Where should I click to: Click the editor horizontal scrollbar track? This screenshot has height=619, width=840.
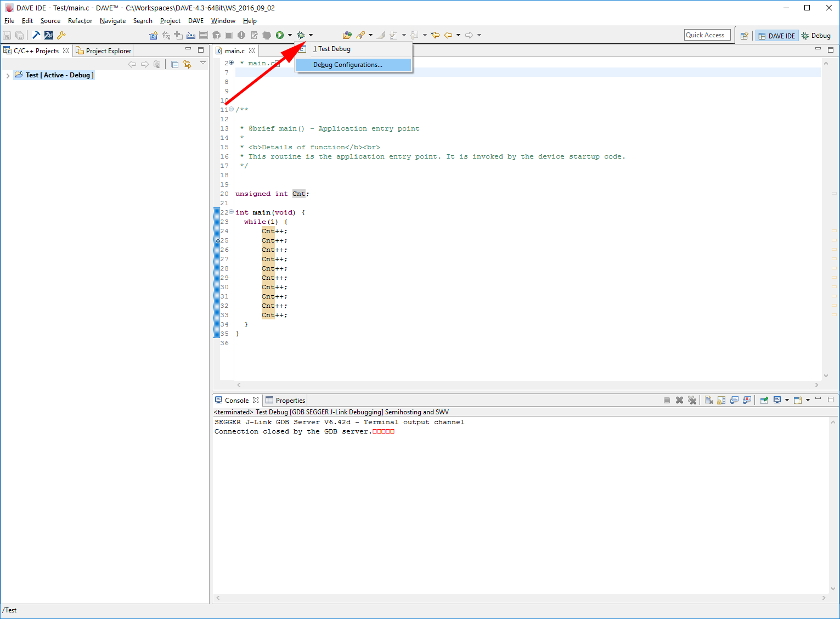(527, 385)
